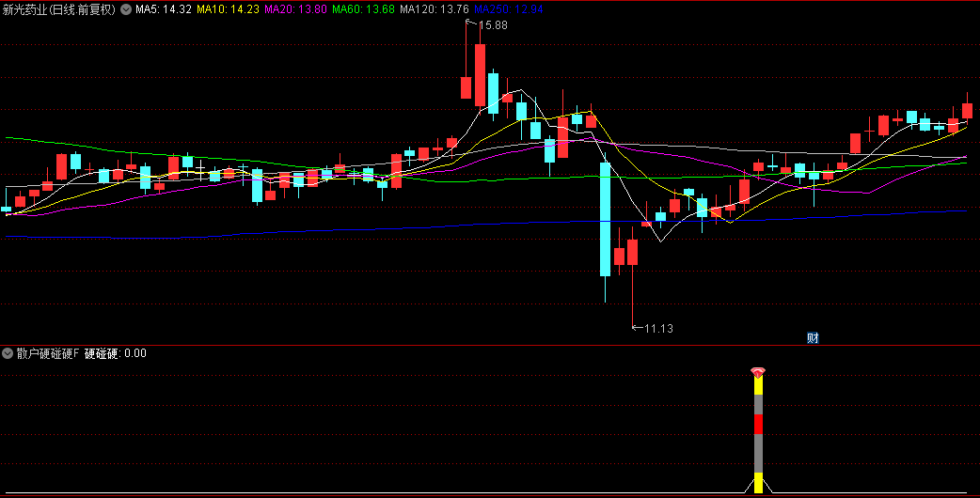The height and width of the screenshot is (498, 980).
Task: Click the colored signal bar in indicator panel
Action: 758,435
